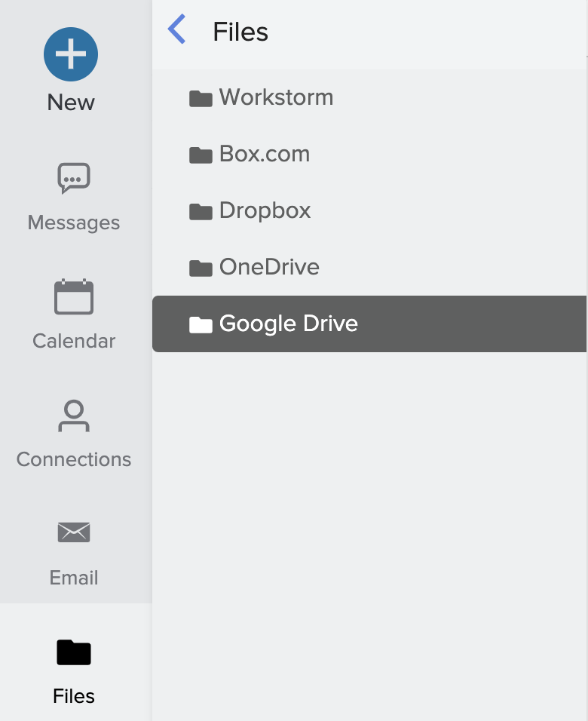Image resolution: width=588 pixels, height=721 pixels.
Task: Open the Dropbox folder
Action: pos(369,210)
